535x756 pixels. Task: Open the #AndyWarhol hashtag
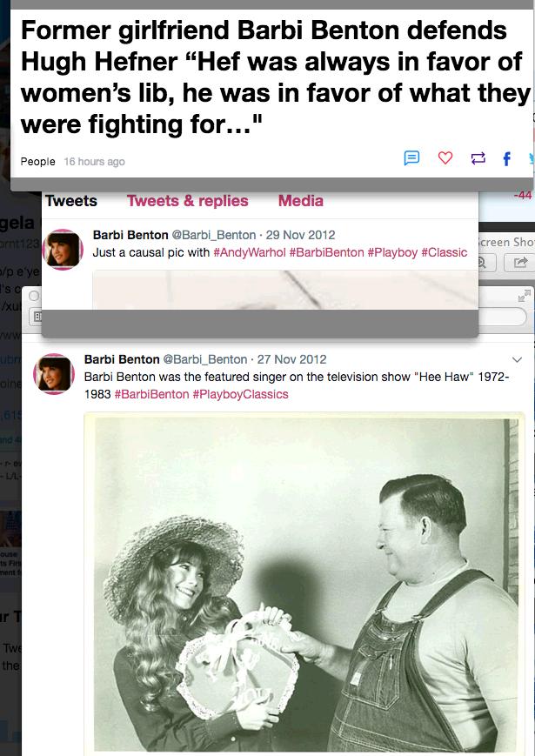(x=249, y=252)
